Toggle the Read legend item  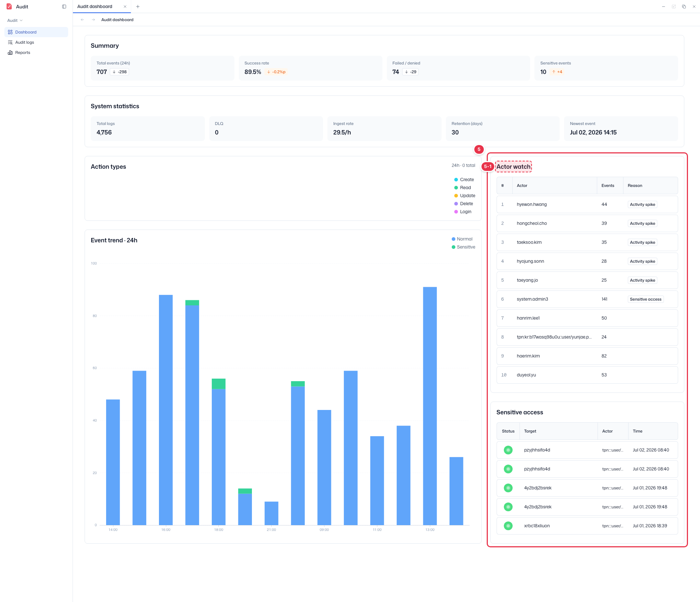pos(463,188)
